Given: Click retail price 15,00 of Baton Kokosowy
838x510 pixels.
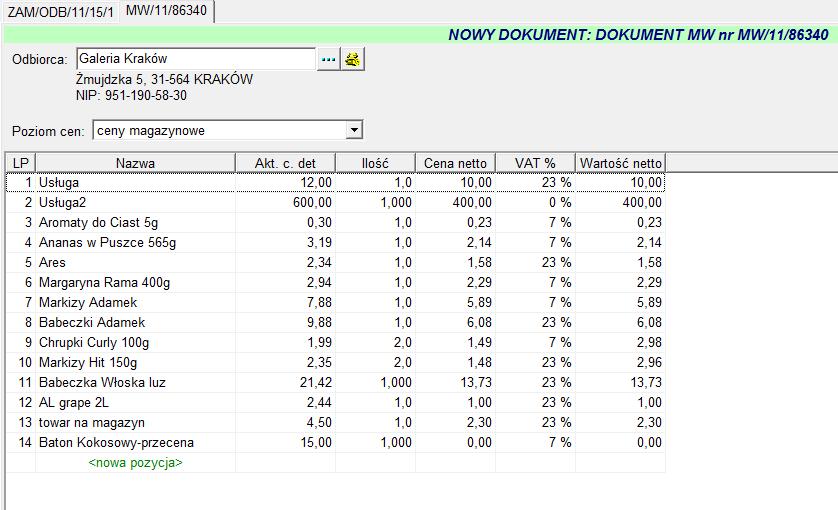Looking at the screenshot, I should (x=285, y=443).
